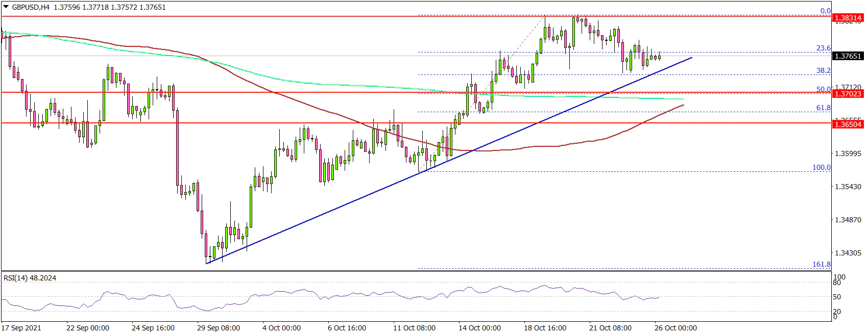The image size is (868, 335).
Task: Click the 1.34305 price axis label
Action: pos(847,253)
